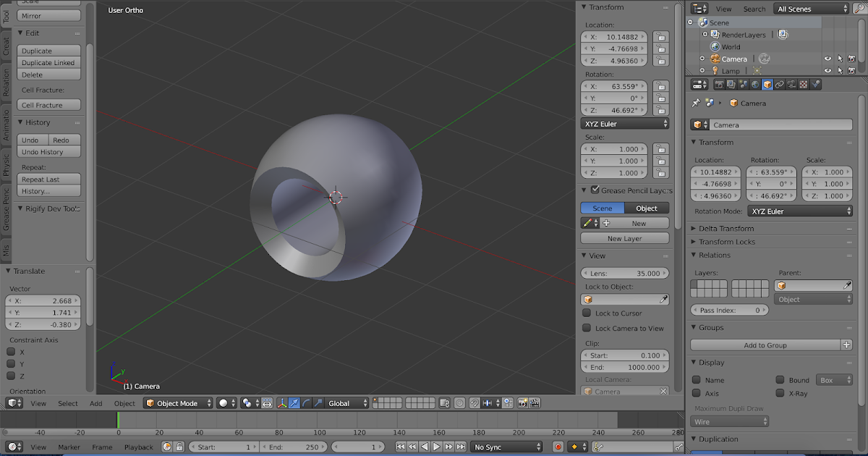
Task: Click the Clip End 1000.000 slider
Action: (x=625, y=367)
